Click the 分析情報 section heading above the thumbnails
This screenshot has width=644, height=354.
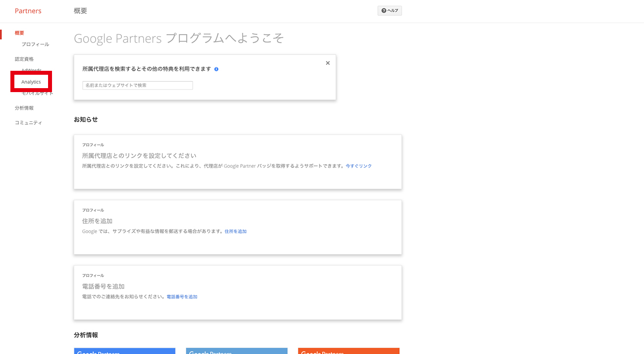pyautogui.click(x=86, y=335)
